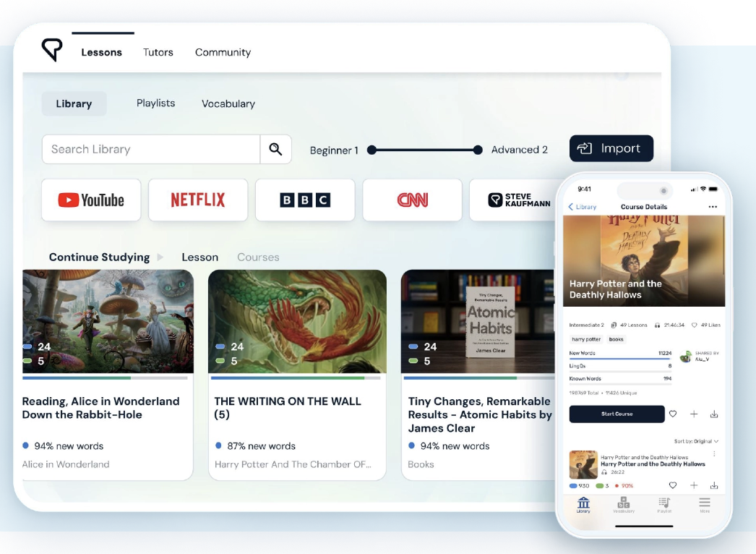Switch to the Tutors tab
756x554 pixels.
point(158,52)
